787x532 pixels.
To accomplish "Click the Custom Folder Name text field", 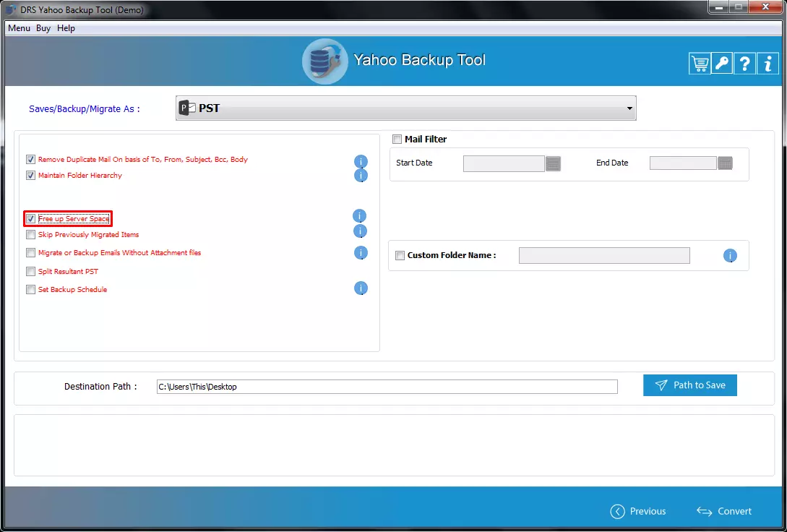I will (x=604, y=255).
